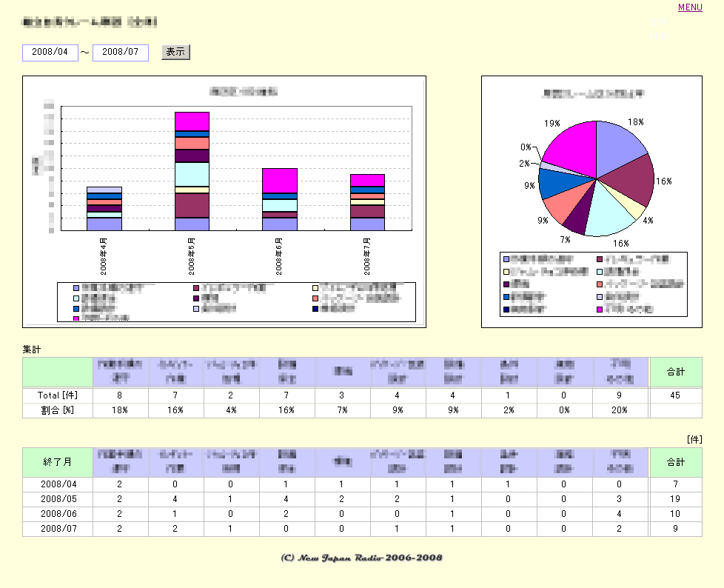Image resolution: width=724 pixels, height=588 pixels.
Task: Select the light cyan pie slice
Action: click(609, 210)
